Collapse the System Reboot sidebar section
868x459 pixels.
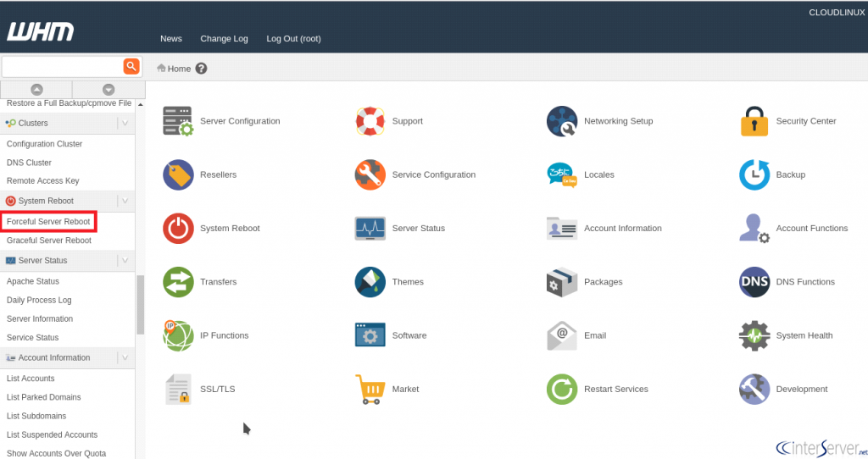pos(125,201)
